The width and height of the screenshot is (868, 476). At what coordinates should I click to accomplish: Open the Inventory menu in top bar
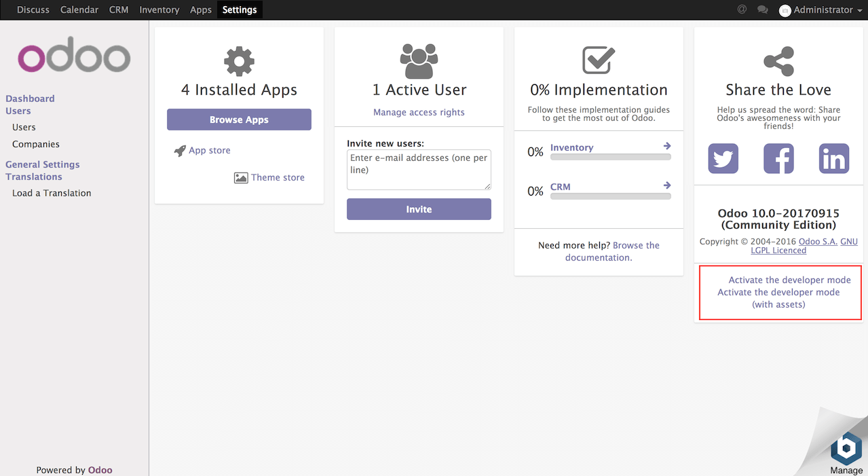159,10
